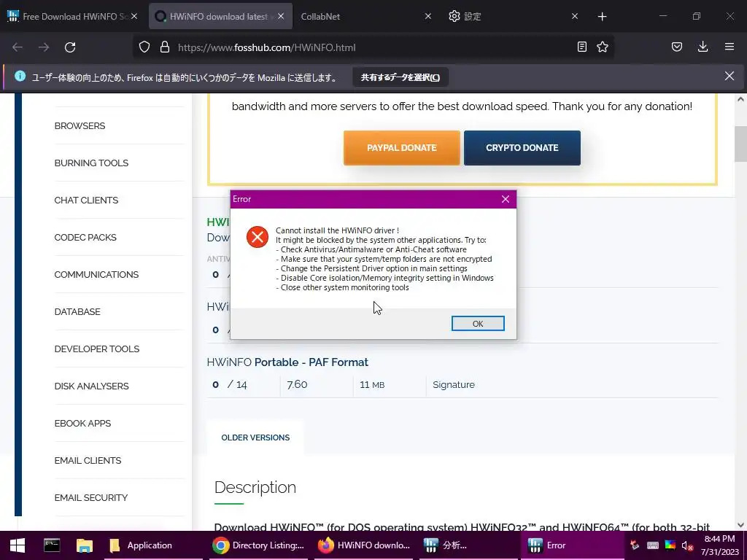
Task: Reload the page with the refresh icon
Action: (x=70, y=47)
